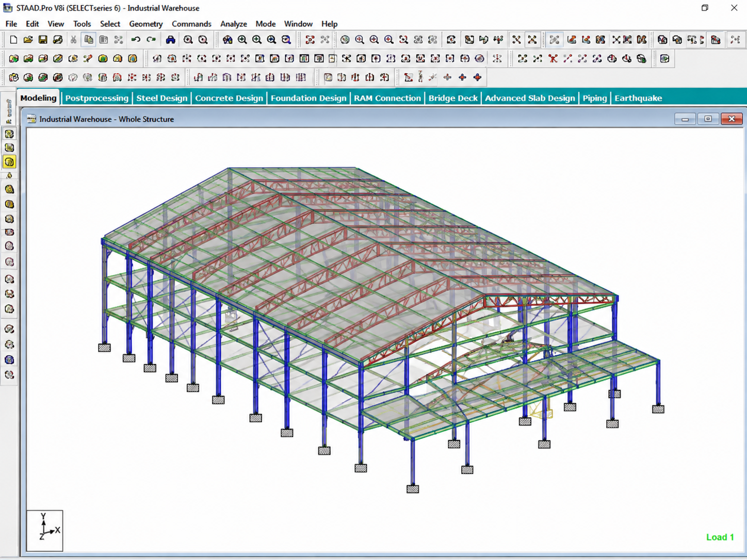The height and width of the screenshot is (560, 747).
Task: Redo the action with the Redo arrow
Action: 151,40
